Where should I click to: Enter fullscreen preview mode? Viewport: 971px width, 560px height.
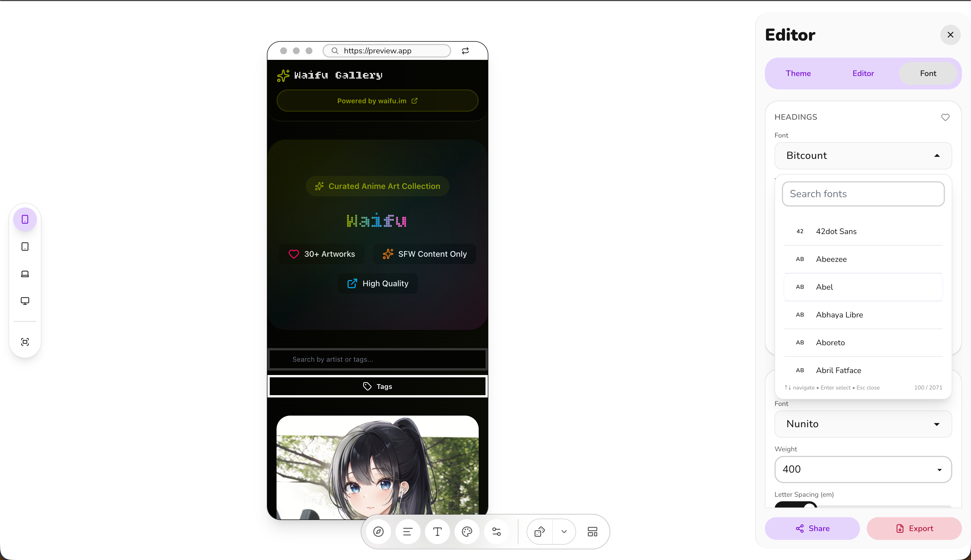coord(25,342)
